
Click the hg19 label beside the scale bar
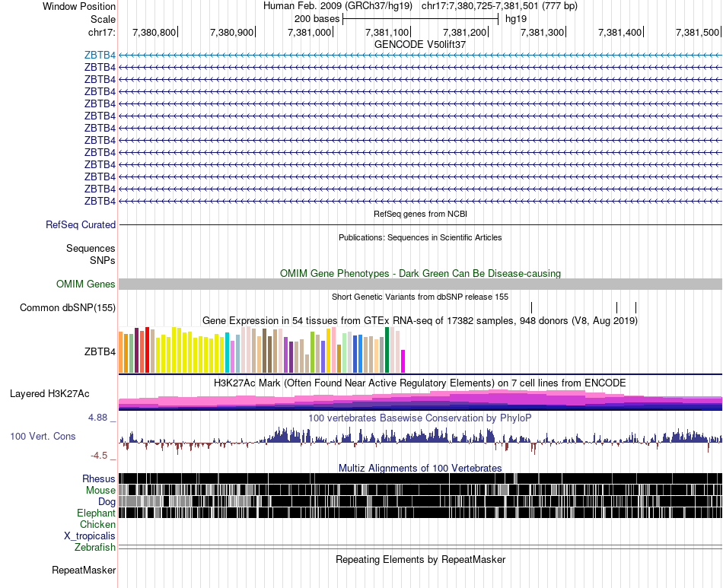tap(516, 19)
